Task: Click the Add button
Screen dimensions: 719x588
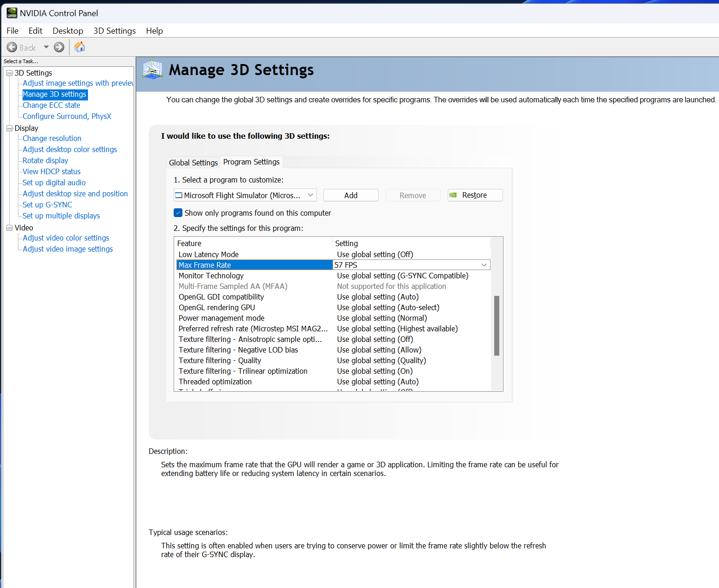Action: 351,195
